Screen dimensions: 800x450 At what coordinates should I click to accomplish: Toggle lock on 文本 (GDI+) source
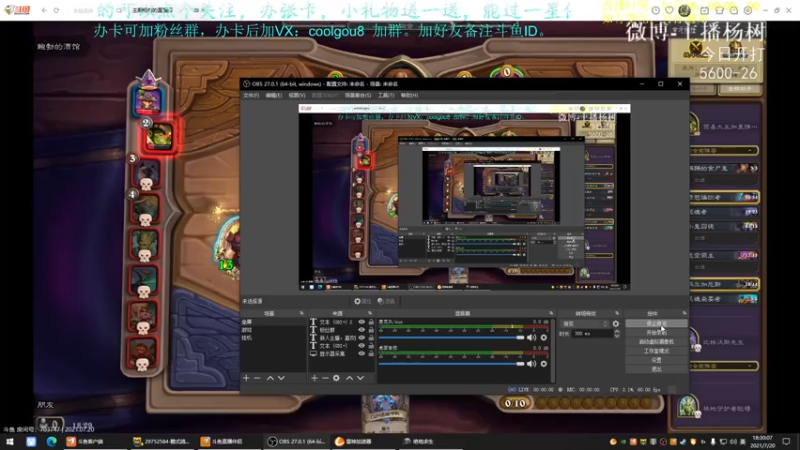(x=371, y=346)
